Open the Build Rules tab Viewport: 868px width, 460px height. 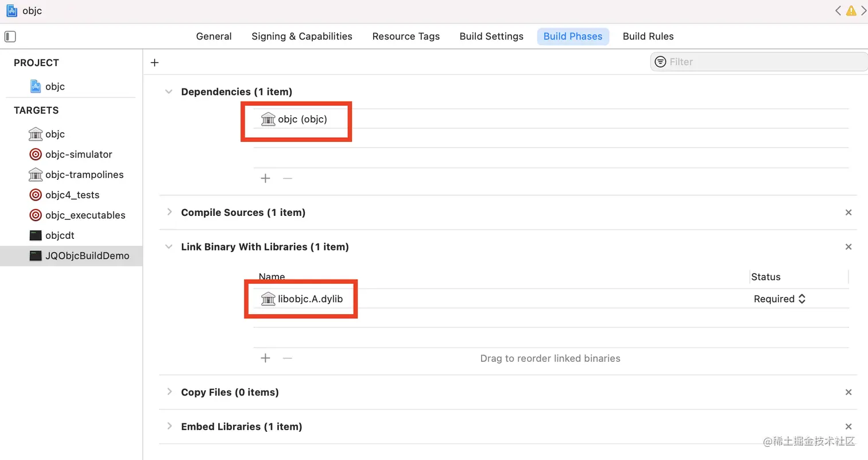648,36
